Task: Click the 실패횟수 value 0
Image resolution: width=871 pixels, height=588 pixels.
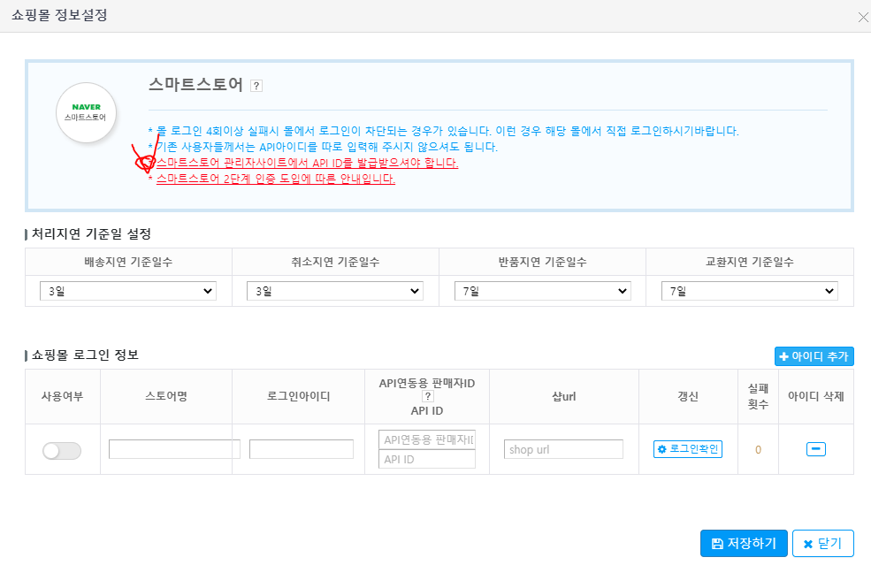Action: click(x=758, y=450)
